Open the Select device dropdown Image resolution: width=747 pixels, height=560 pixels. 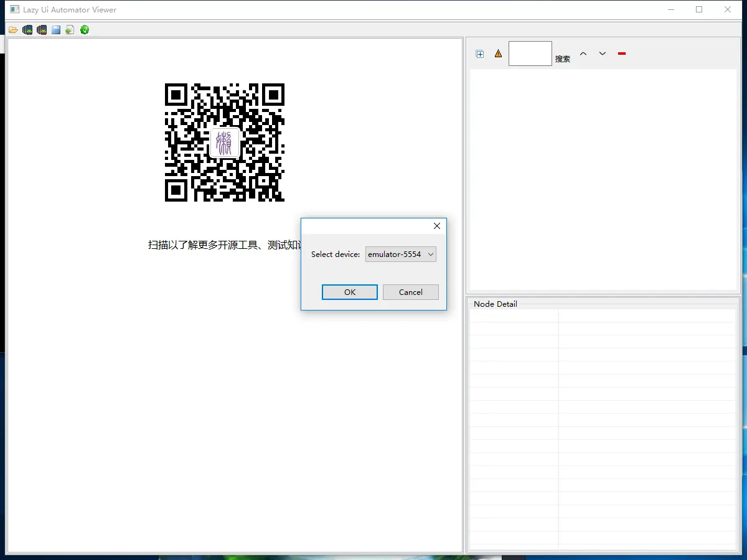pos(401,254)
